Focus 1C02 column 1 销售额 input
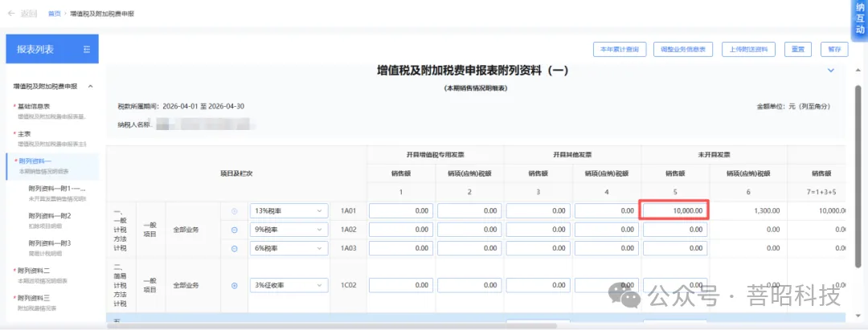The height and width of the screenshot is (330, 868). point(401,285)
